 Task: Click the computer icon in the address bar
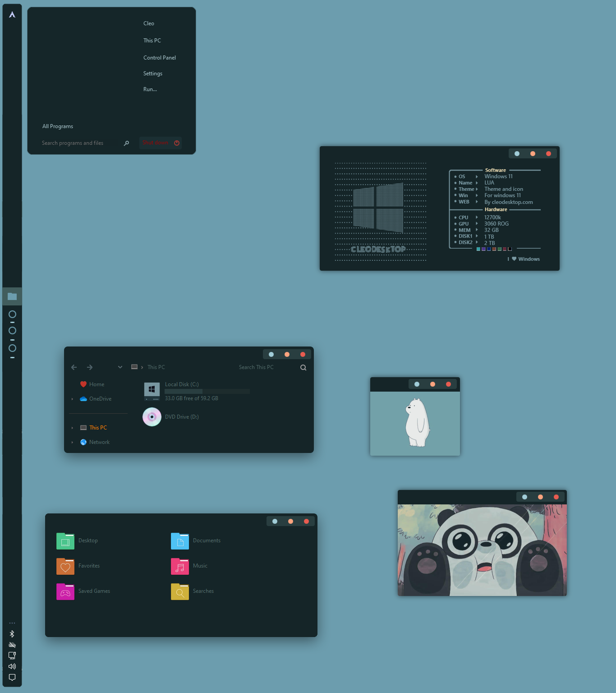point(134,367)
